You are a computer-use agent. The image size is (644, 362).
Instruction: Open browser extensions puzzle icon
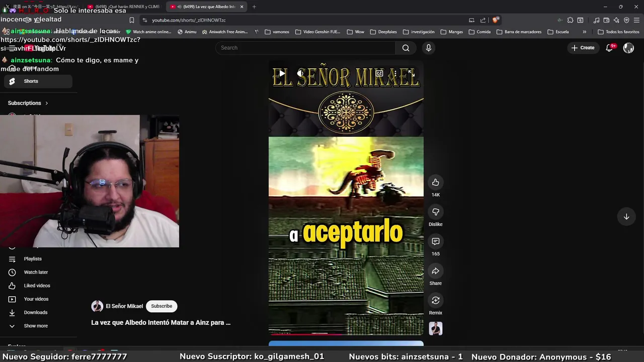[570, 20]
